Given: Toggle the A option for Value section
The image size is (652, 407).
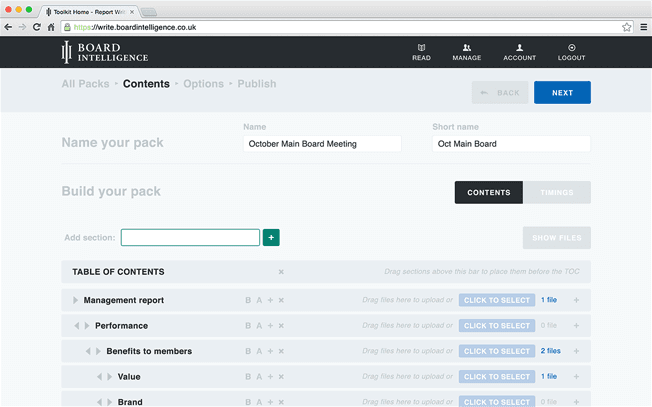Looking at the screenshot, I should click(x=259, y=377).
